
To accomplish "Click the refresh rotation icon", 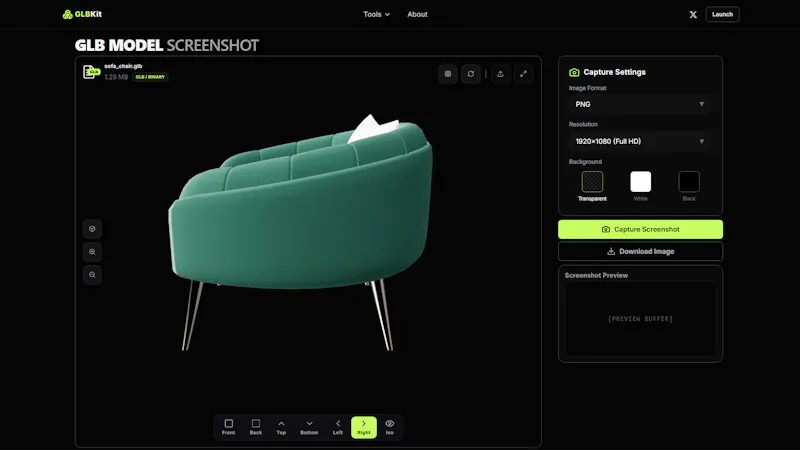I will (x=471, y=74).
